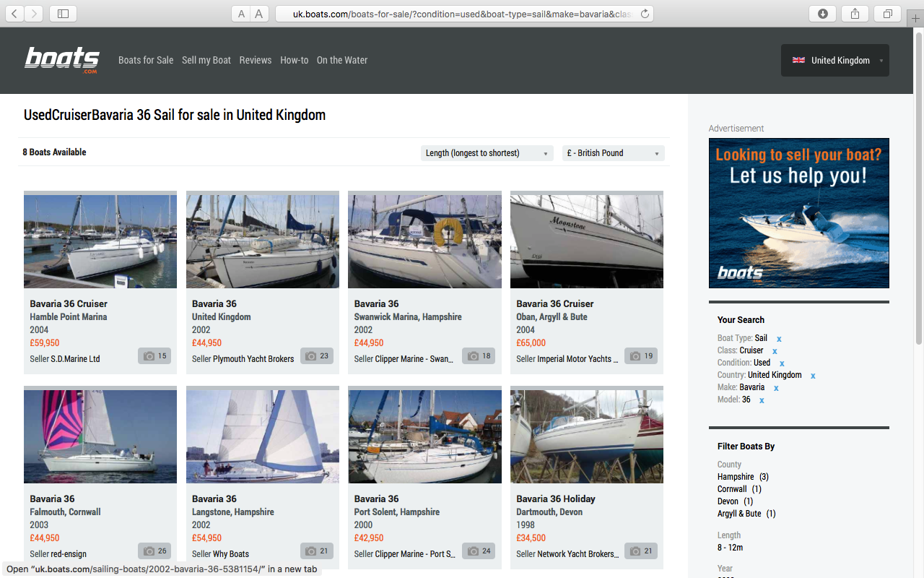Viewport: 924px width, 578px height.
Task: Remove the Condition: Used filter
Action: pyautogui.click(x=782, y=363)
